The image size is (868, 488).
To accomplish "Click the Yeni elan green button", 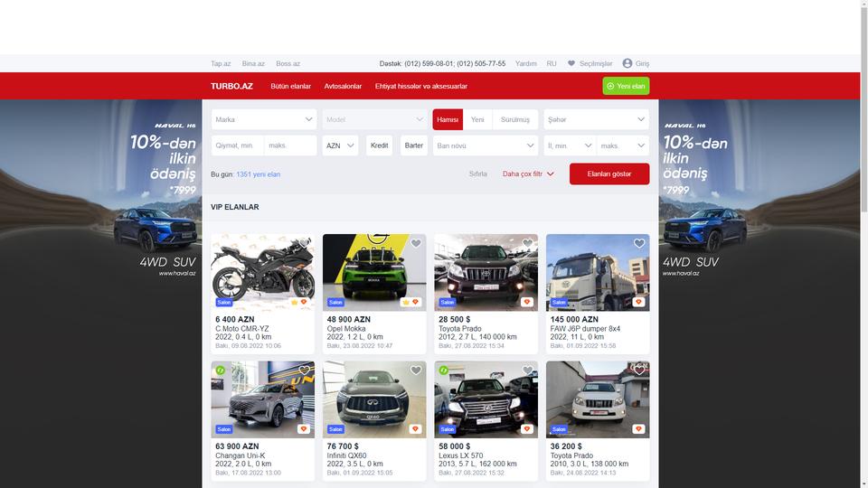I will tap(626, 86).
